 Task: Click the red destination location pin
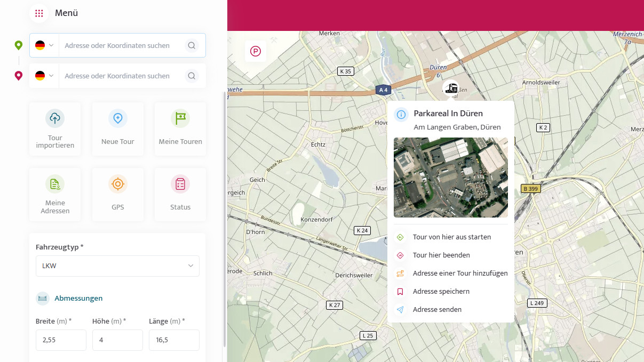click(x=19, y=76)
